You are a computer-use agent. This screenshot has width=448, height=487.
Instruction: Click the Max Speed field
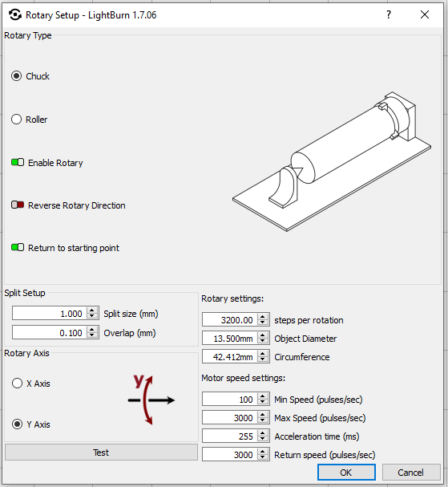[x=229, y=418]
